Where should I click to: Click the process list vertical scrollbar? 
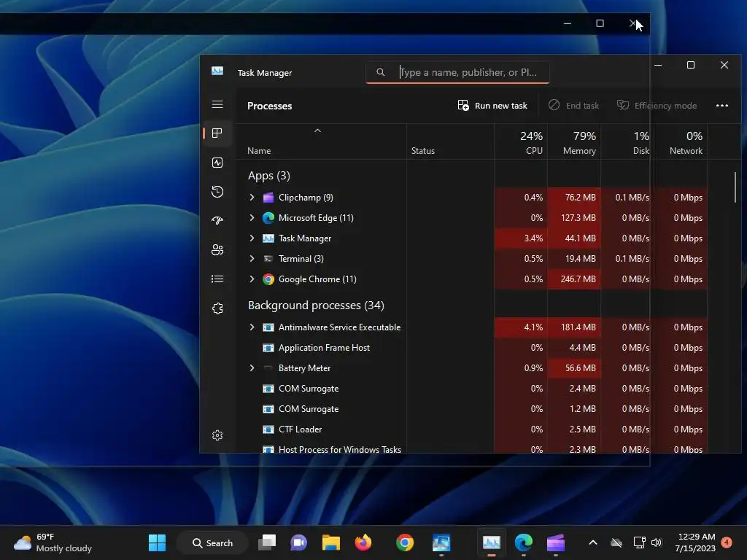pos(735,187)
